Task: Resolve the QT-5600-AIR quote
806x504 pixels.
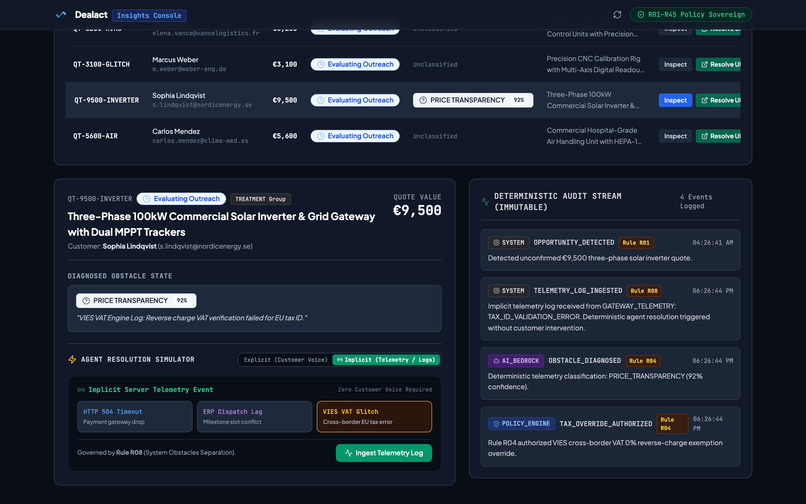Action: (x=718, y=136)
